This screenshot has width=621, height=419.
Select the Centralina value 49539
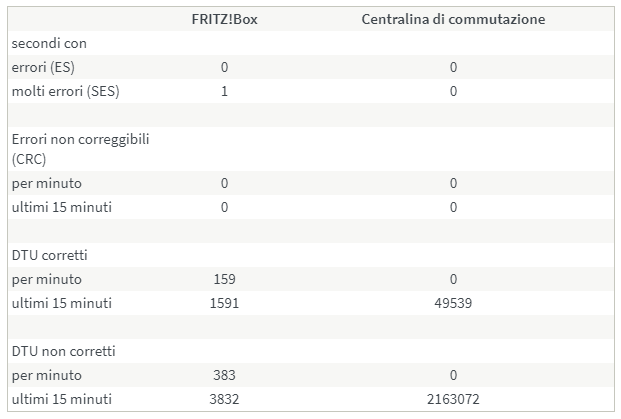click(453, 303)
